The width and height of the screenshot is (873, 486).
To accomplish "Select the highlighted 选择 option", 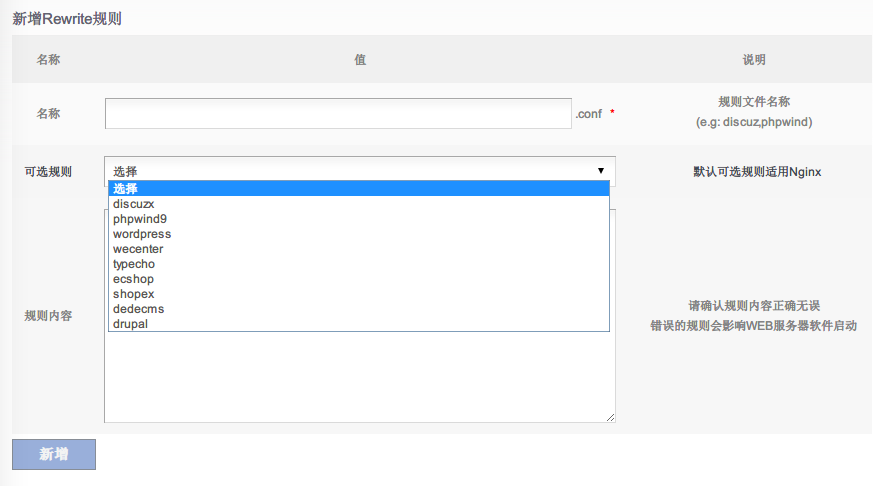I will point(358,189).
